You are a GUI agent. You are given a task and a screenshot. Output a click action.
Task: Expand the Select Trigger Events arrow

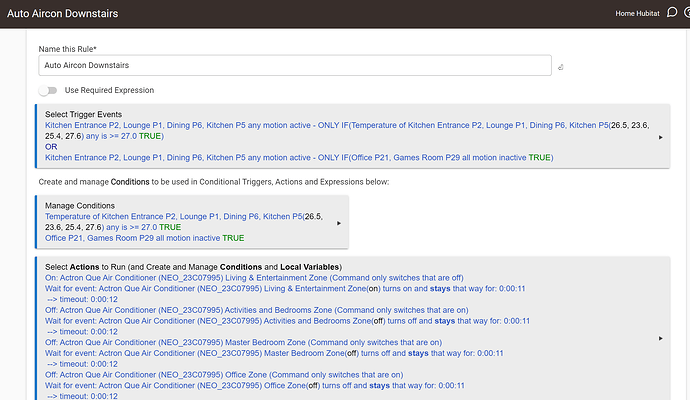coord(661,137)
